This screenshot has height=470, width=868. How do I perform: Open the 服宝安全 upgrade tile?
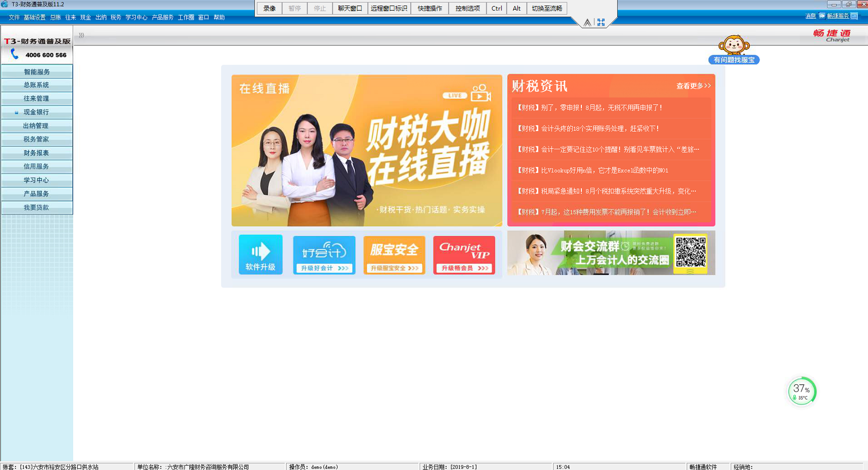(x=394, y=255)
